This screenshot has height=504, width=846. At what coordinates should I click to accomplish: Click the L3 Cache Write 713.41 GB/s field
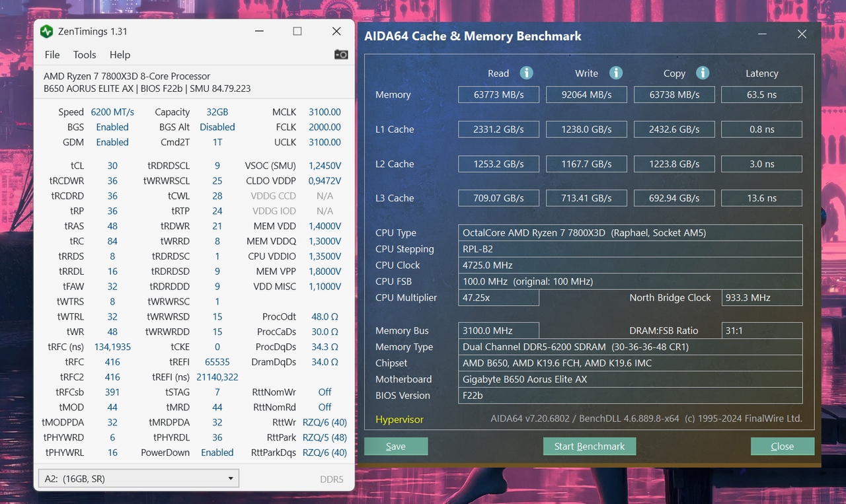586,198
